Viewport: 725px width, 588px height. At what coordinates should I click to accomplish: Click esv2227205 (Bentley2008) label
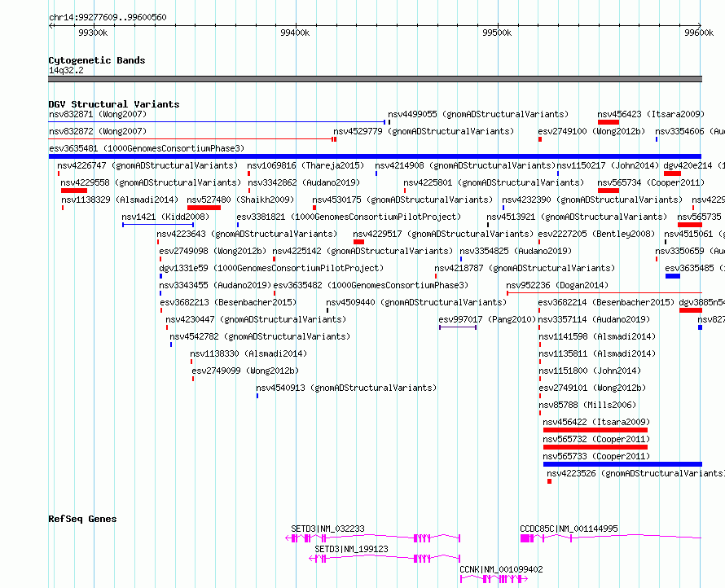[596, 234]
